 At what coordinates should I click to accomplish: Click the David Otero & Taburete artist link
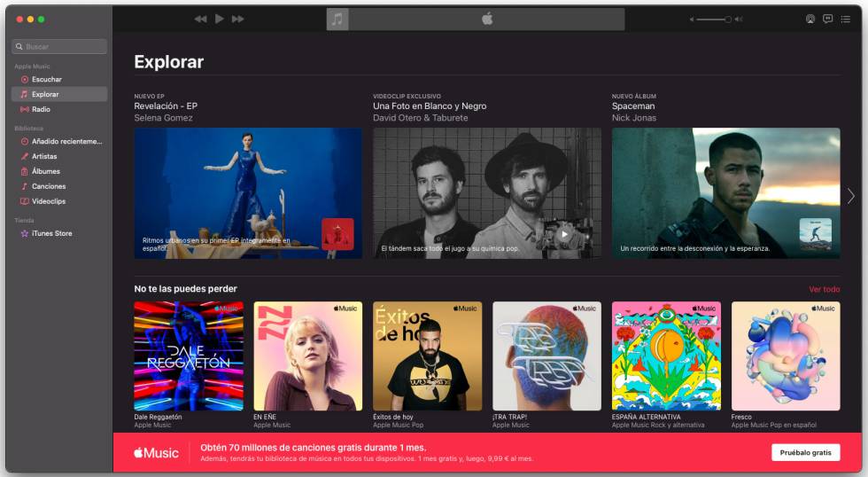(420, 117)
